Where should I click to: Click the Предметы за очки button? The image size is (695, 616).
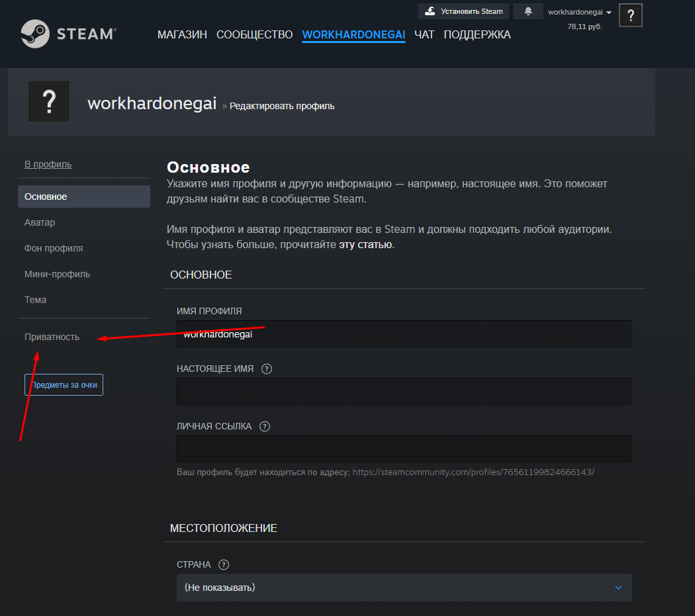click(64, 384)
